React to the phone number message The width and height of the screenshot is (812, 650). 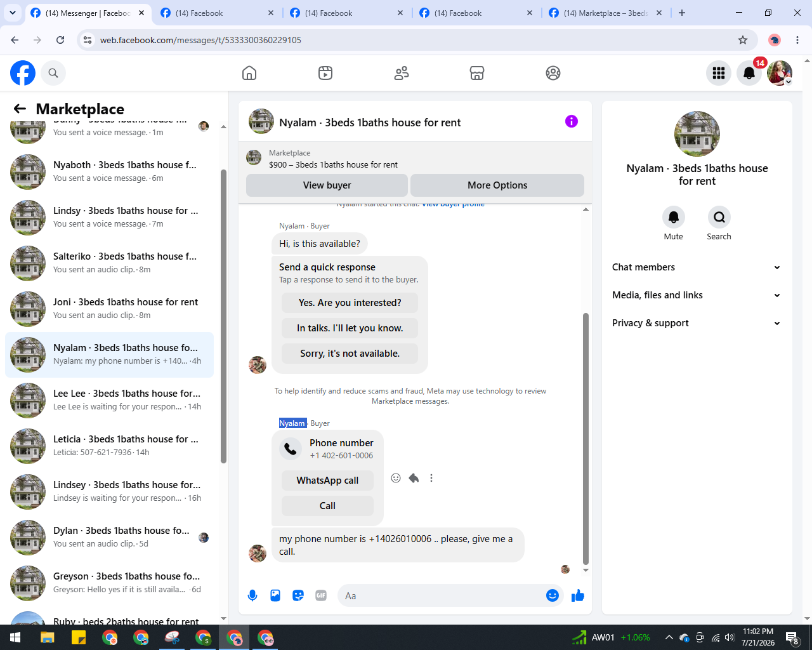(x=396, y=478)
